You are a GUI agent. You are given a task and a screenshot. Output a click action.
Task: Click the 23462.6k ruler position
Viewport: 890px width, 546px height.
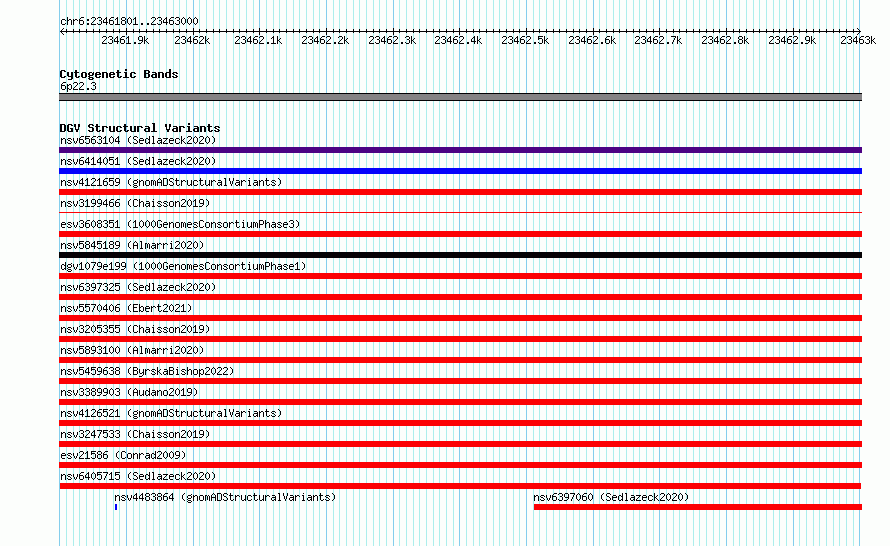592,40
